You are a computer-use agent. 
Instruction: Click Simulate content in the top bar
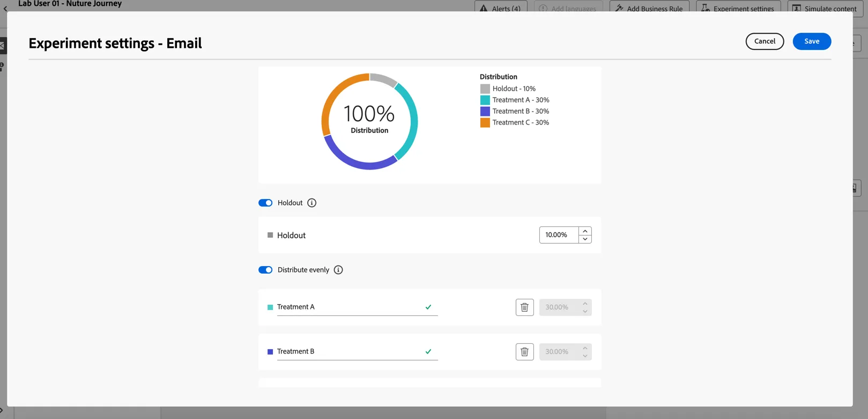click(x=825, y=8)
